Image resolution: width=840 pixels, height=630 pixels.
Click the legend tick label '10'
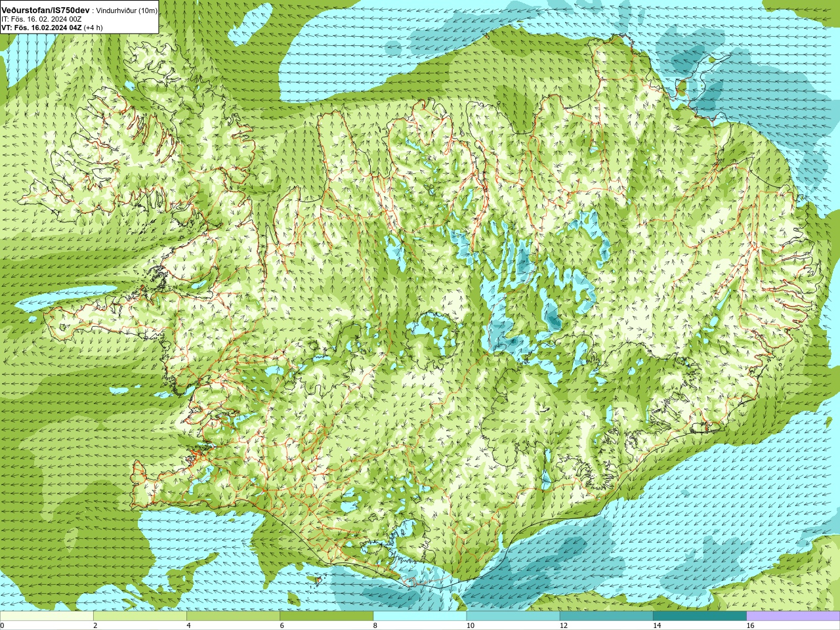471,625
